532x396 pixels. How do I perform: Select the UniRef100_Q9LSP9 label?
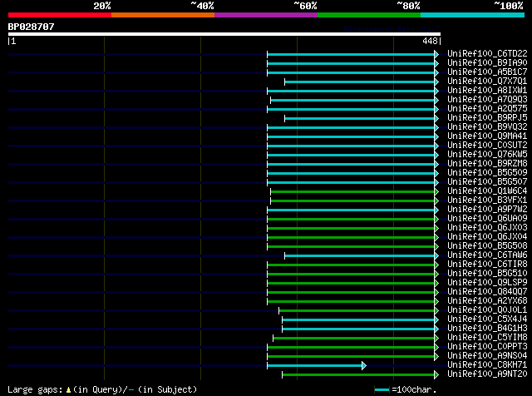(x=487, y=283)
